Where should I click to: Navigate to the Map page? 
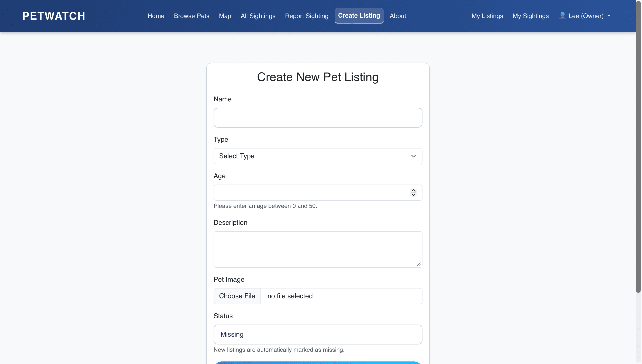point(225,16)
